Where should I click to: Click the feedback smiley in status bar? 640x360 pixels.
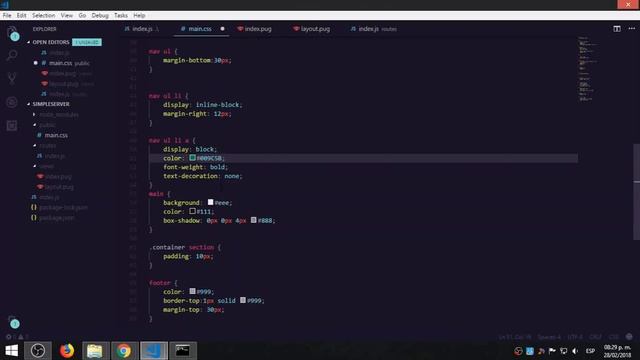(629, 337)
